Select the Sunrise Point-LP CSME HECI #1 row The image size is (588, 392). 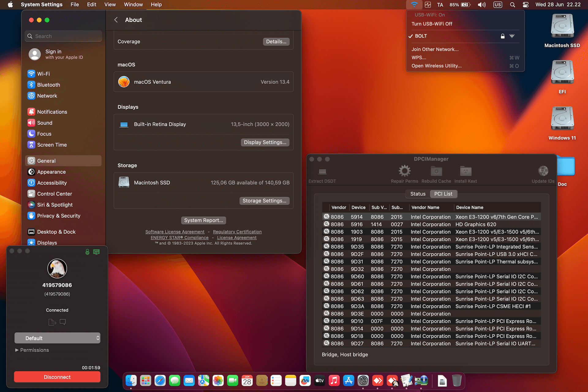point(432,306)
